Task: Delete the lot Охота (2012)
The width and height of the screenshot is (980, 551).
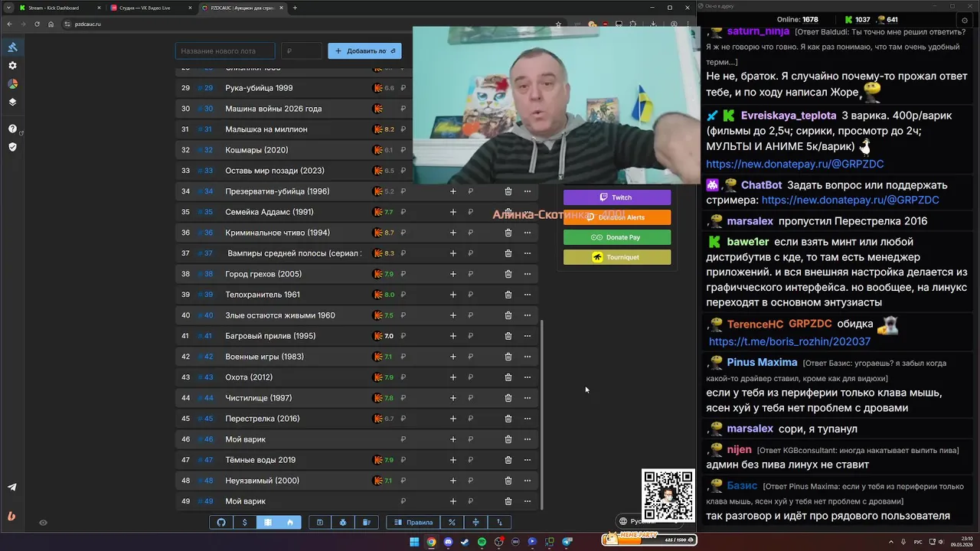Action: pyautogui.click(x=508, y=377)
